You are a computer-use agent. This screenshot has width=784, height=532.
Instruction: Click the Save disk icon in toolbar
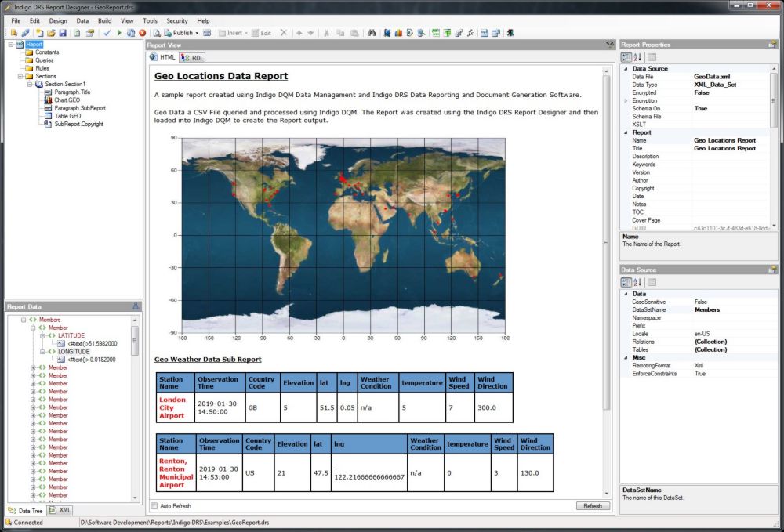click(63, 33)
